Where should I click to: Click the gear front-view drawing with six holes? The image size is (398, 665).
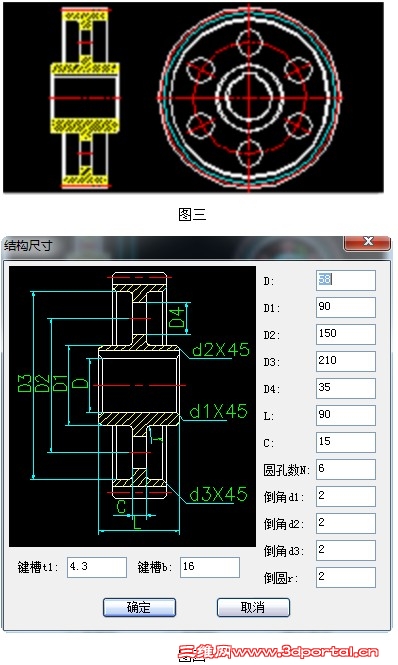click(249, 97)
